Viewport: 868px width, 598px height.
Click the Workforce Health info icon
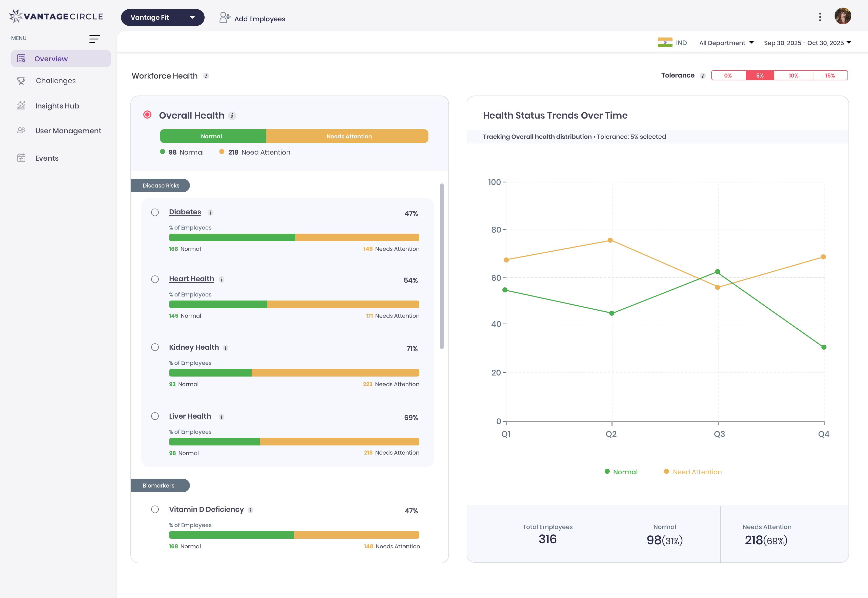(206, 76)
